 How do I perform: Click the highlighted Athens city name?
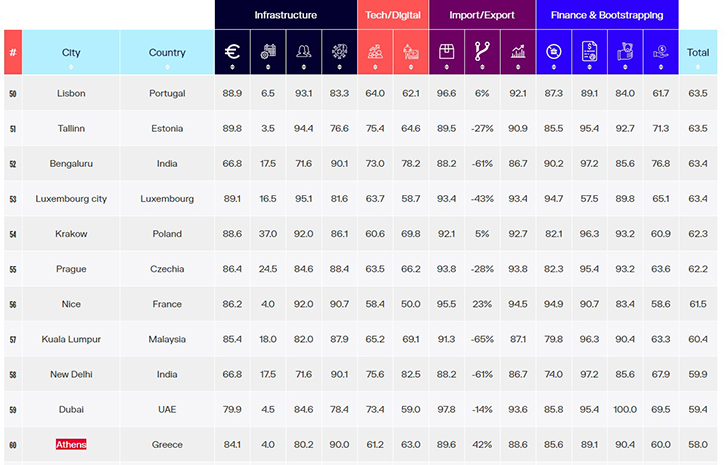coord(71,445)
